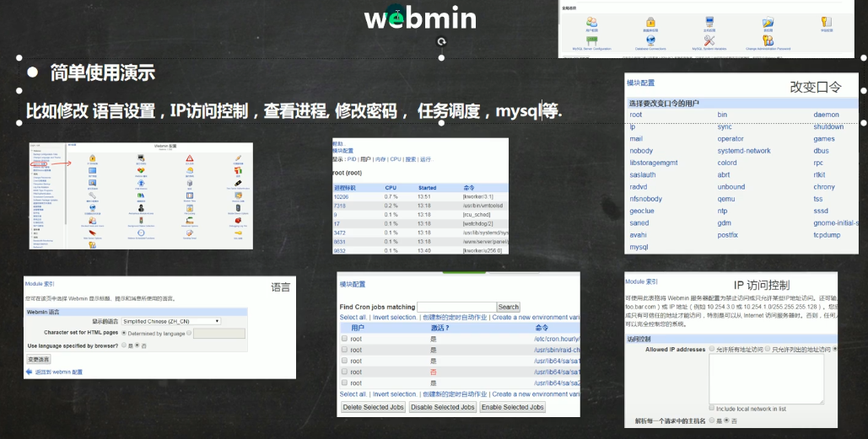Show processes by CPU link
The width and height of the screenshot is (868, 439).
396,159
